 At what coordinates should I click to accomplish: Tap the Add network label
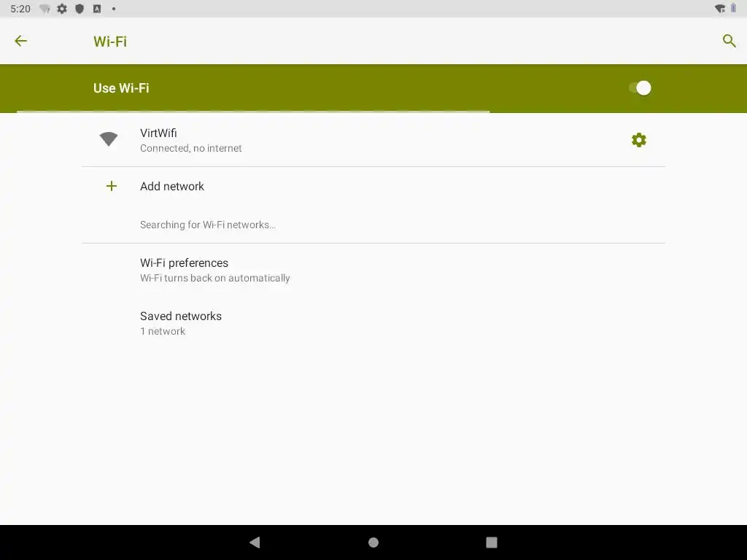(x=172, y=186)
